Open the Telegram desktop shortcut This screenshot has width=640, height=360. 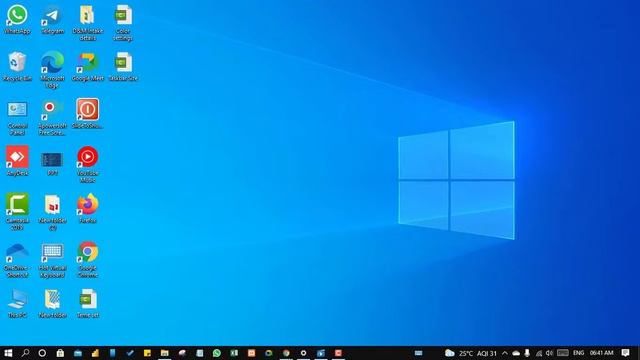[x=52, y=19]
